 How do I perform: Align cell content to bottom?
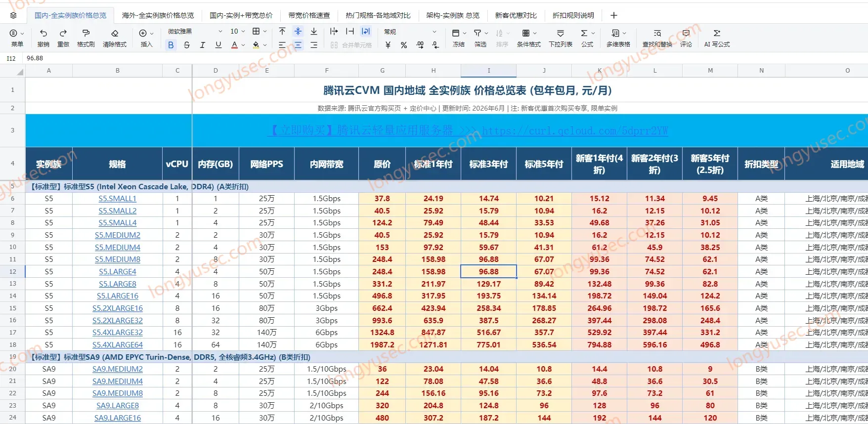point(314,32)
